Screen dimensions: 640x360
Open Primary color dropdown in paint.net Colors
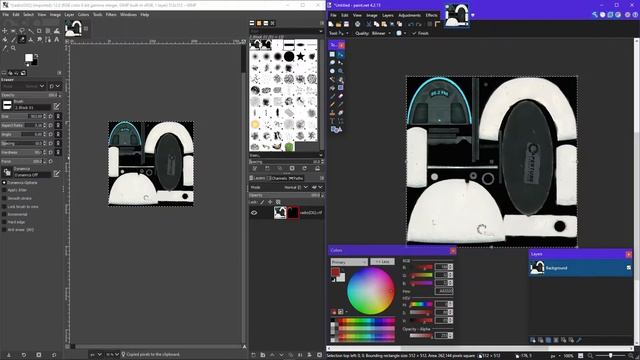point(349,262)
